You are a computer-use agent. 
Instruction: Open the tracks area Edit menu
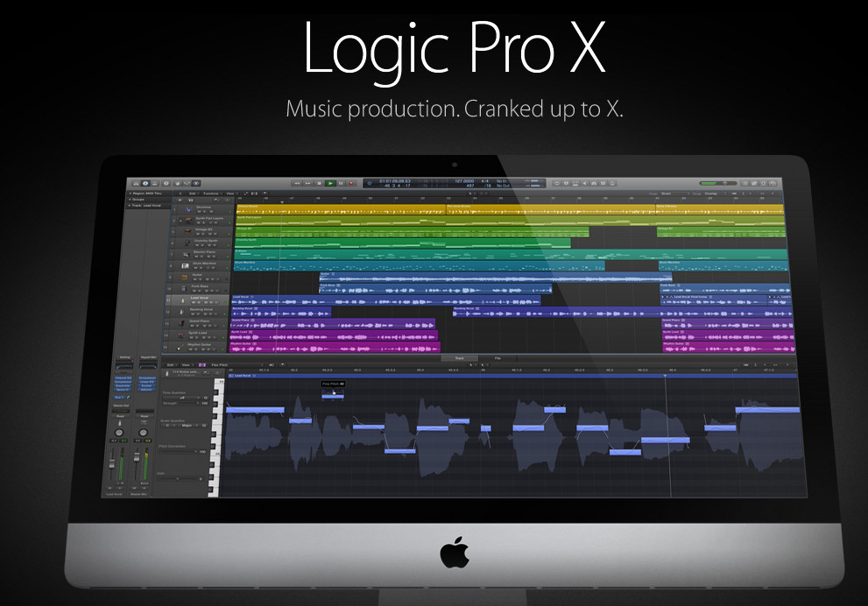(x=192, y=194)
